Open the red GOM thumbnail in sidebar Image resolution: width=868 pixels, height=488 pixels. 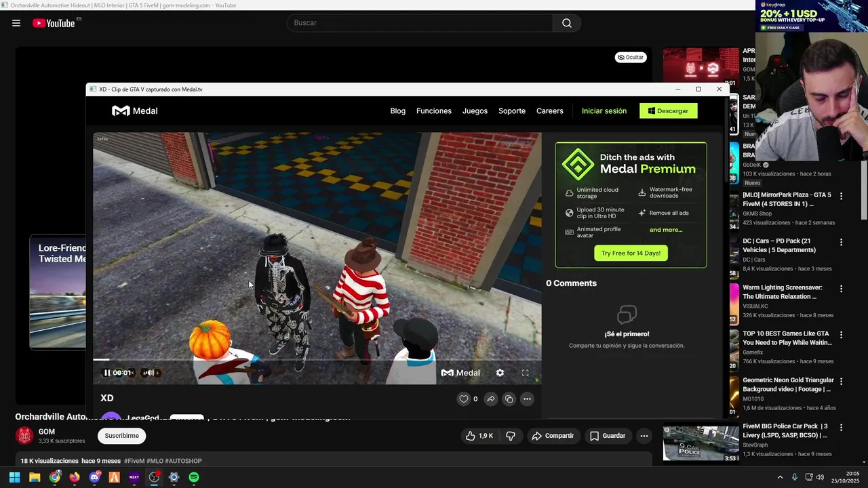click(701, 67)
